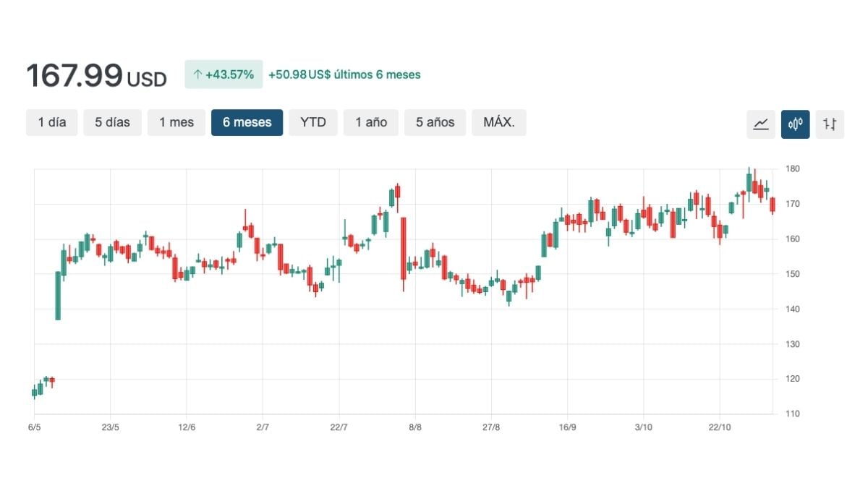Click the 16/9 date label on x-axis
868x488 pixels.
point(567,427)
